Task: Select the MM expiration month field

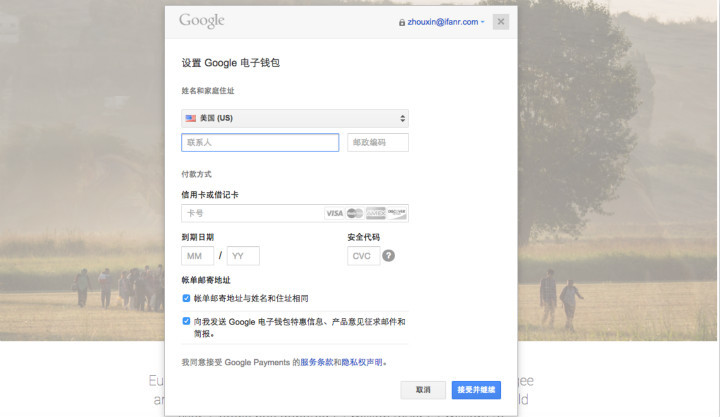Action: click(x=197, y=256)
